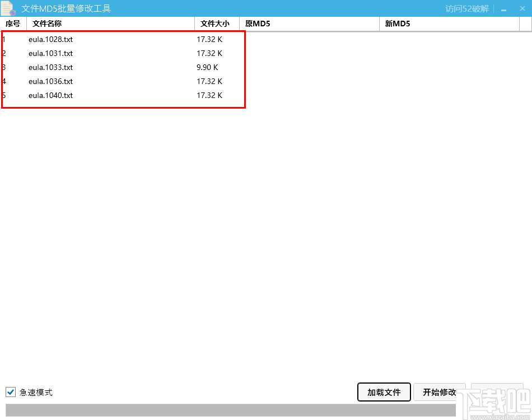Select file eula.1036.txt
Screen dimensions: 532x420
pos(50,81)
